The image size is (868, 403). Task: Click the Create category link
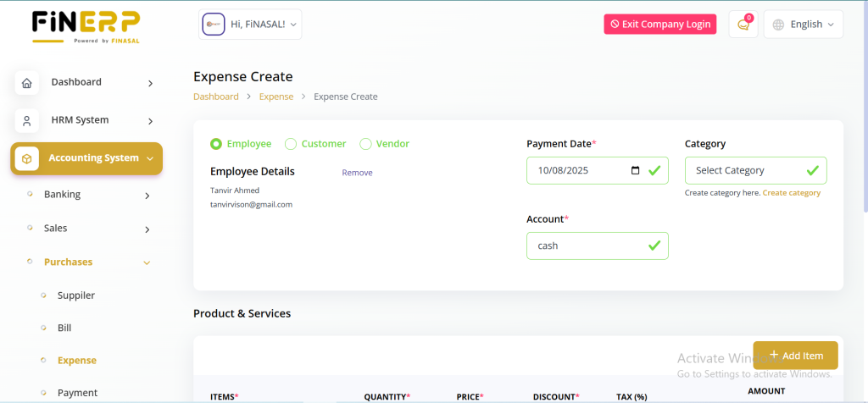pos(791,193)
